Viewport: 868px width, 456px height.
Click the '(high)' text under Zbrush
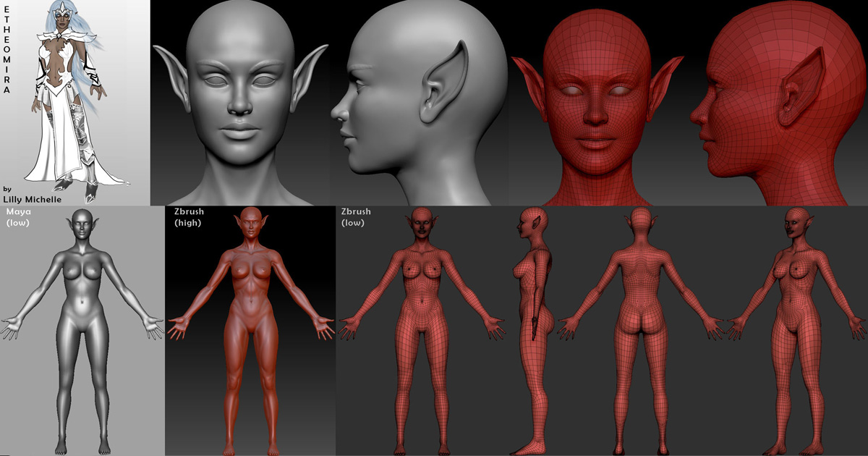pos(187,223)
